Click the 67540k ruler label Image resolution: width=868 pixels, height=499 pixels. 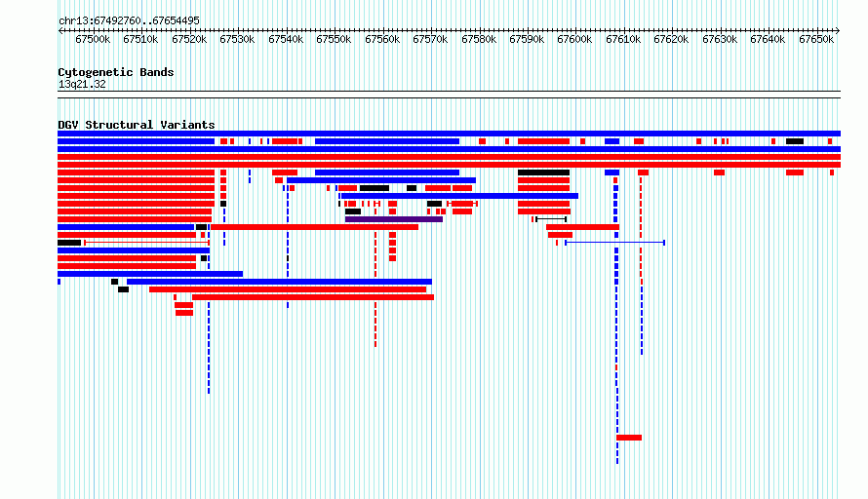286,39
